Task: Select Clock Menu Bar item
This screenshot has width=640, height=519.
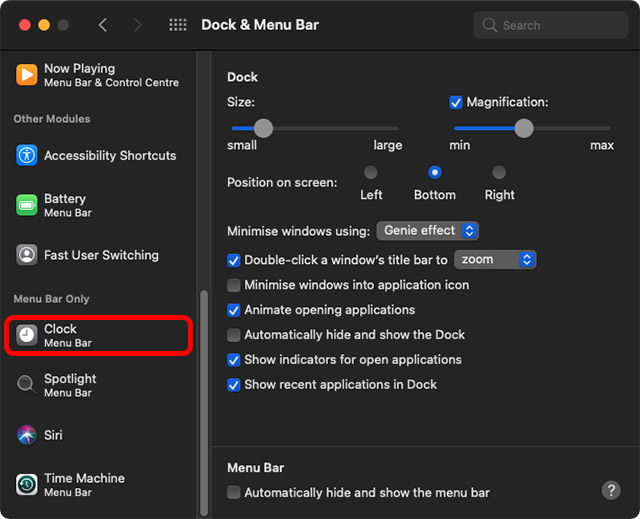Action: tap(98, 335)
